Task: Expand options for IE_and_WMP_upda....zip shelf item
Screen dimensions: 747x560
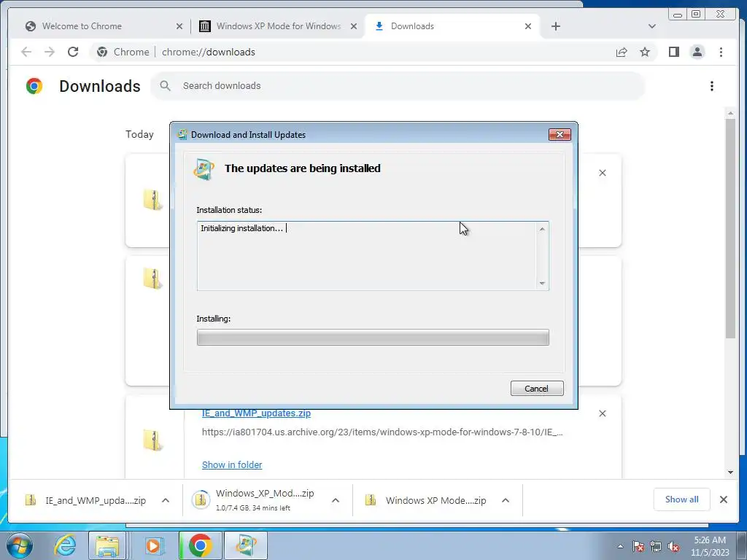Action: click(166, 500)
